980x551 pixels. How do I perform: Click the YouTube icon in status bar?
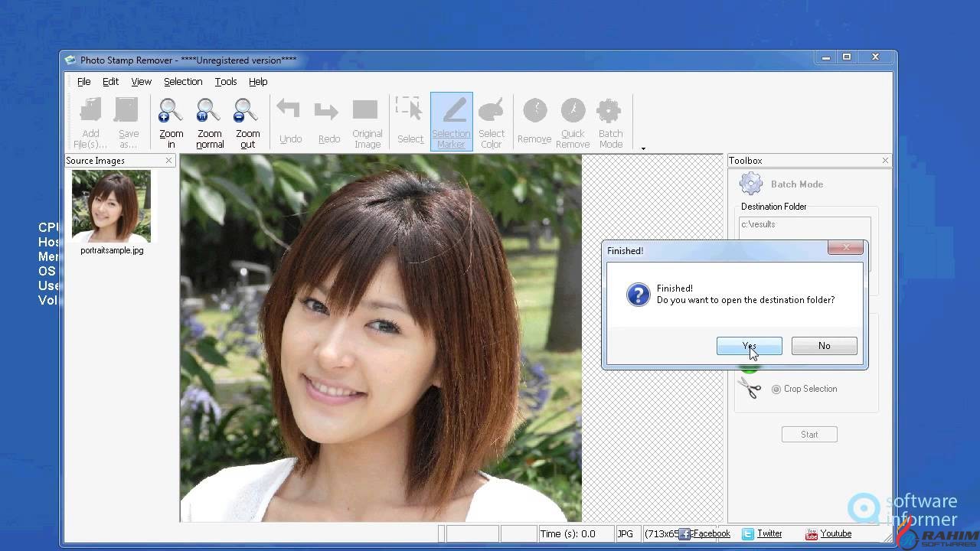pos(811,534)
